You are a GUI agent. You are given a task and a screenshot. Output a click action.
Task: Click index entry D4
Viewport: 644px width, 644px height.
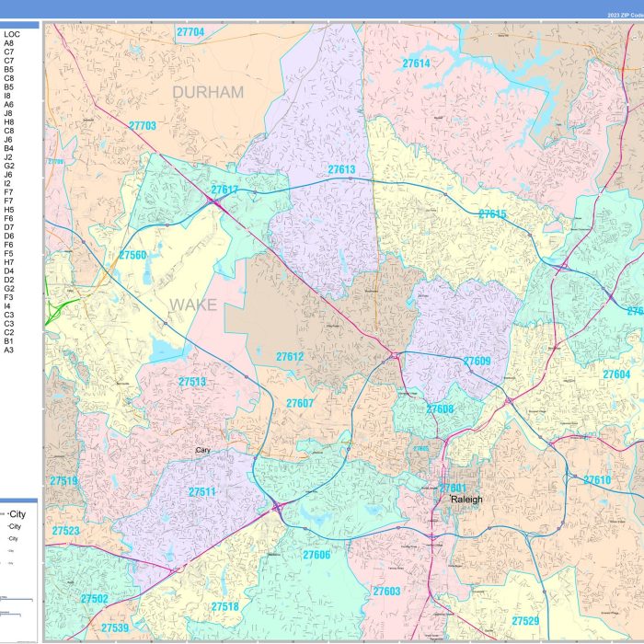[9, 271]
